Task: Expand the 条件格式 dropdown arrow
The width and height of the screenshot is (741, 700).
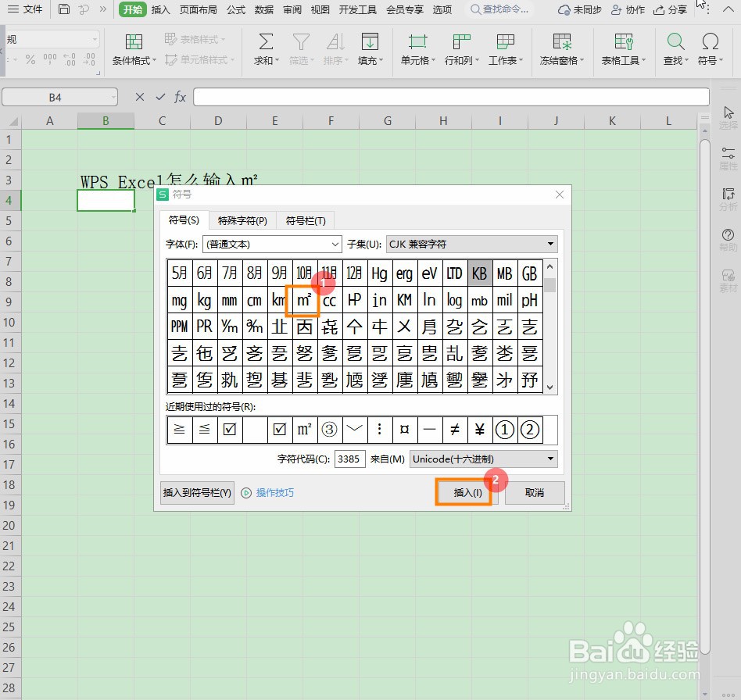Action: [154, 60]
